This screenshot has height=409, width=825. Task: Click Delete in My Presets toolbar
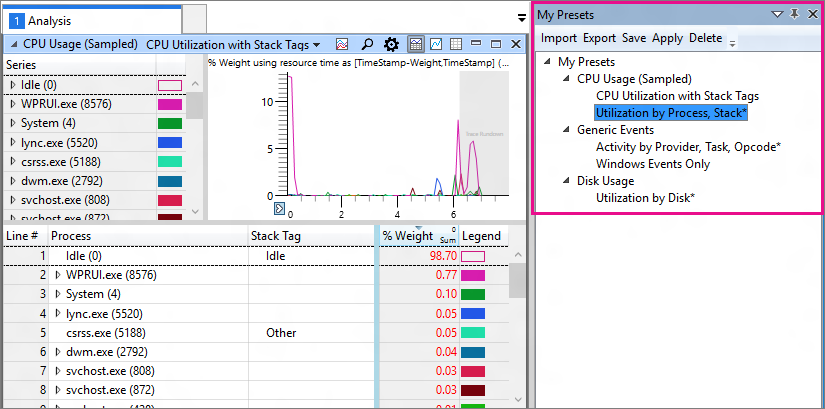click(706, 38)
